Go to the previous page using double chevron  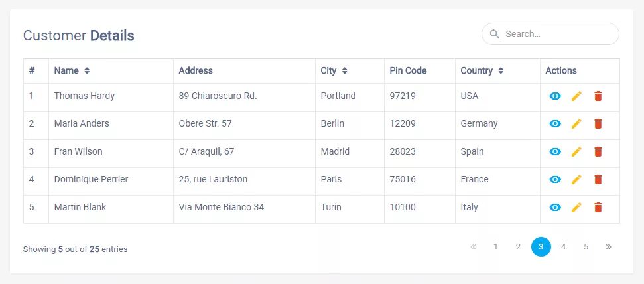tap(473, 247)
